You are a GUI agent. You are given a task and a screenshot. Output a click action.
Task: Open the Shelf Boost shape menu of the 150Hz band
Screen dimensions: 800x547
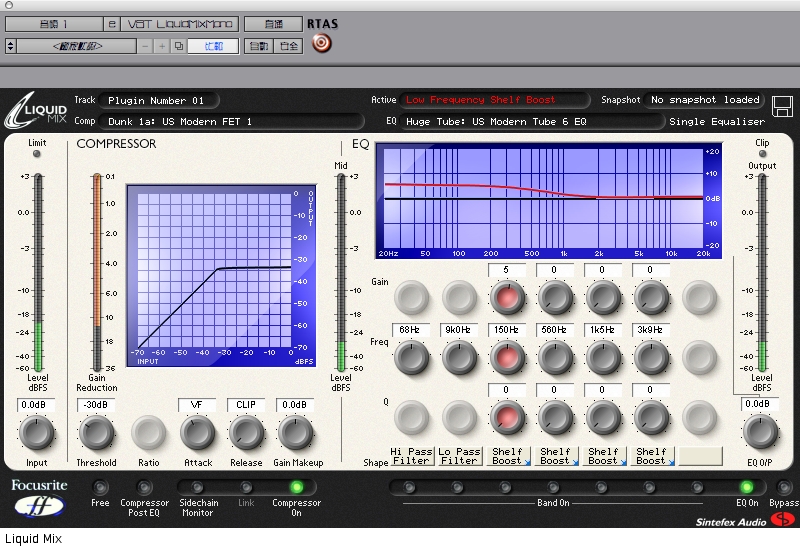click(x=509, y=456)
